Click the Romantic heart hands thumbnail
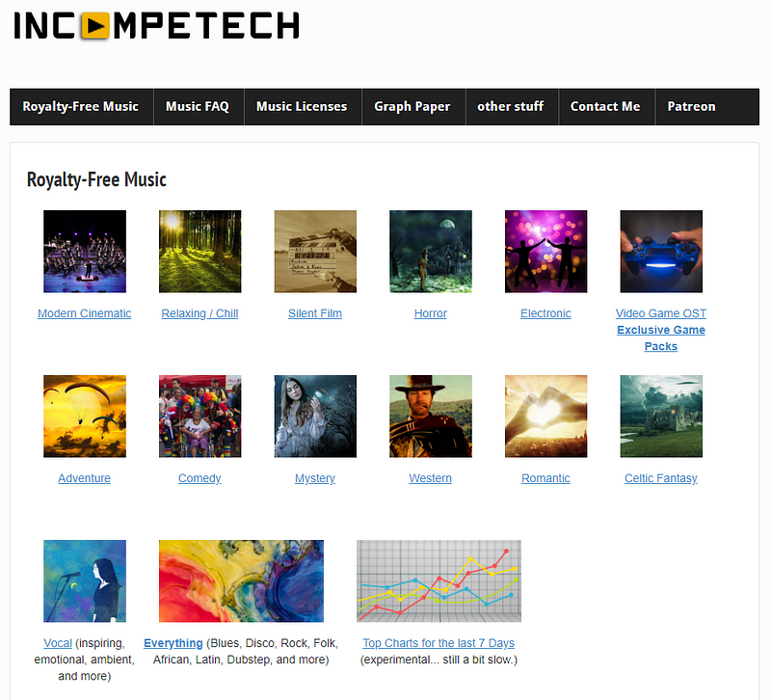The image size is (771, 700). click(x=545, y=417)
